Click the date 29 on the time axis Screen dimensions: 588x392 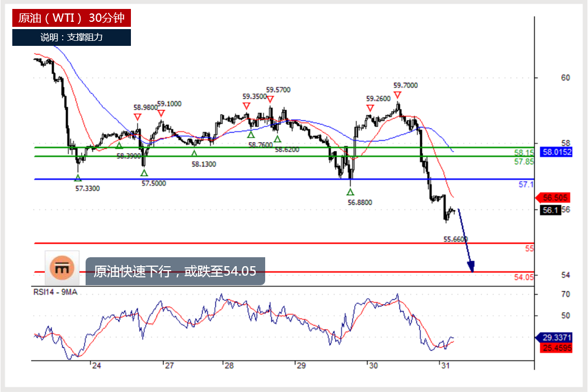pyautogui.click(x=301, y=365)
